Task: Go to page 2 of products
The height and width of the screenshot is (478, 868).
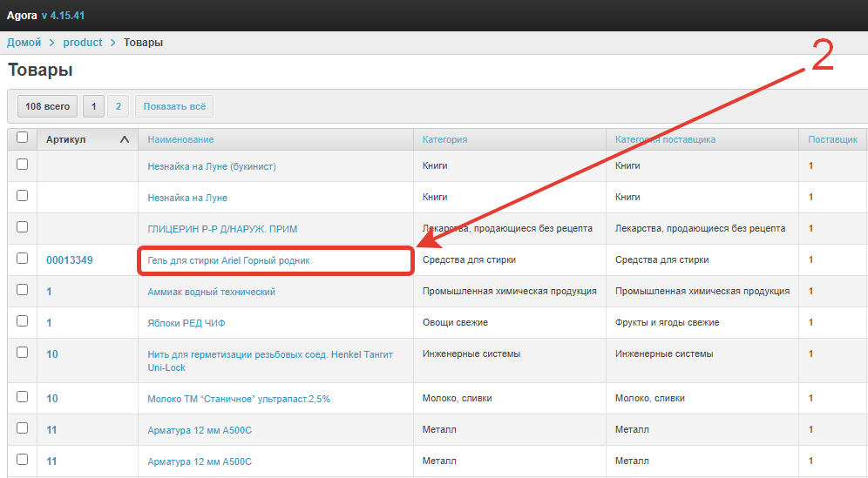Action: pos(119,107)
